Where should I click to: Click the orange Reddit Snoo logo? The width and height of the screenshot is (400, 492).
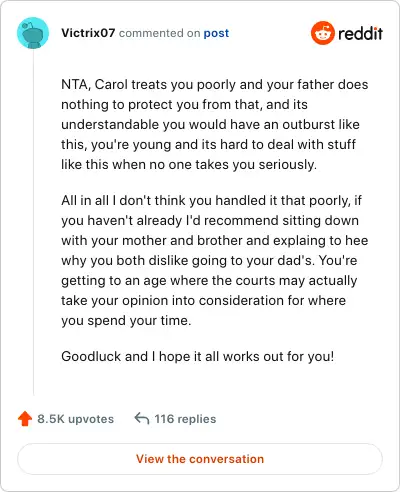pos(322,33)
